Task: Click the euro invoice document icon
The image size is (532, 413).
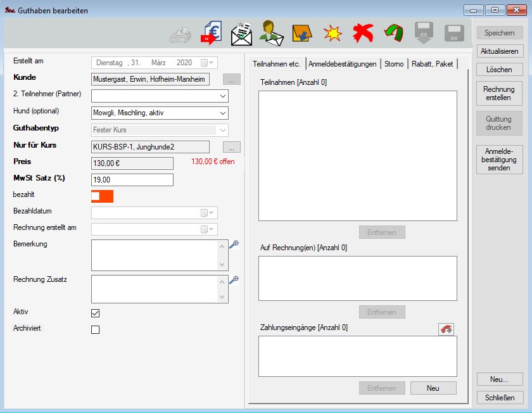Action: coord(210,33)
